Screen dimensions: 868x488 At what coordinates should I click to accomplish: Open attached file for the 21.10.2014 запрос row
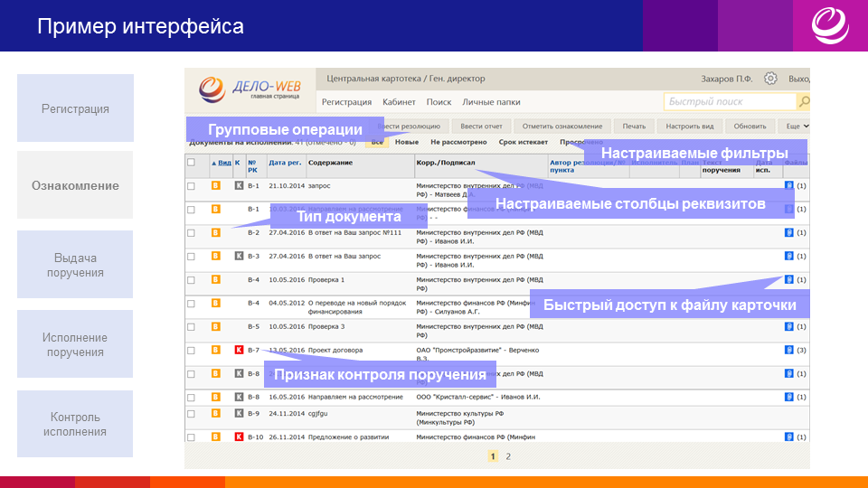tap(788, 185)
